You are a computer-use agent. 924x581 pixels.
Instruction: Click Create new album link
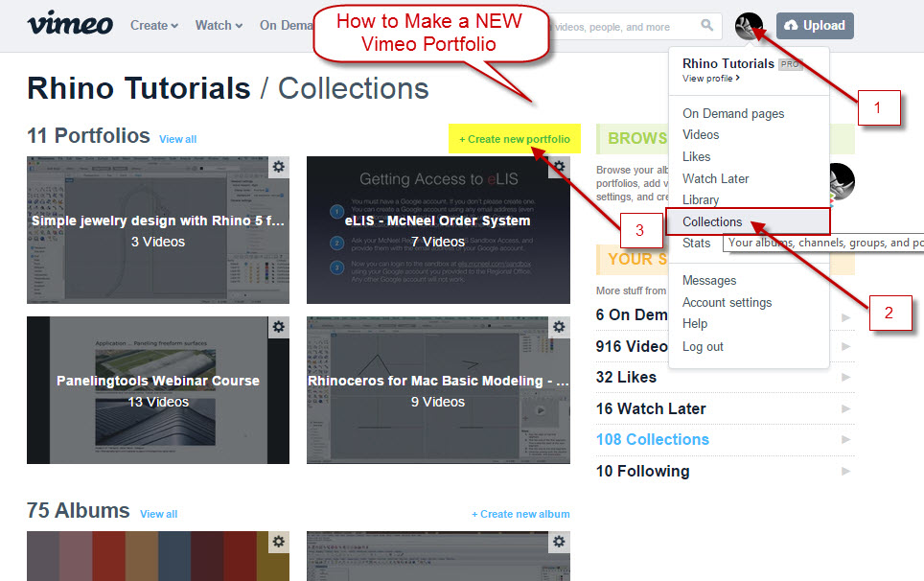coord(520,514)
